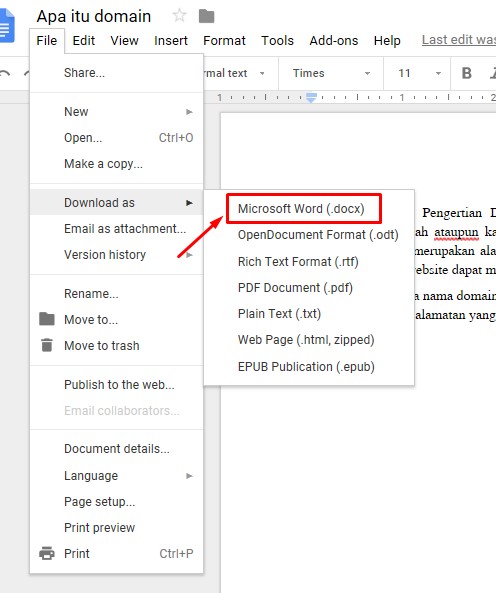
Task: Download as OpenDocument Format (.odt)
Action: pyautogui.click(x=309, y=235)
